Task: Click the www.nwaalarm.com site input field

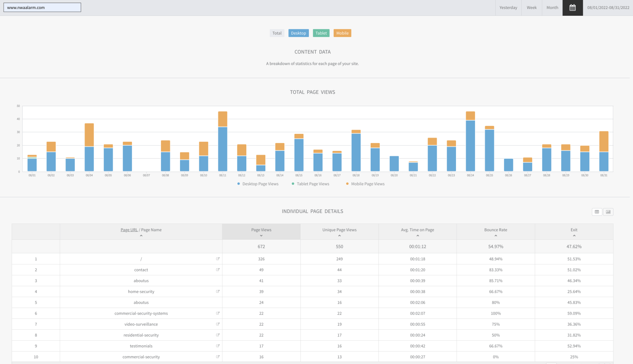Action: point(42,8)
